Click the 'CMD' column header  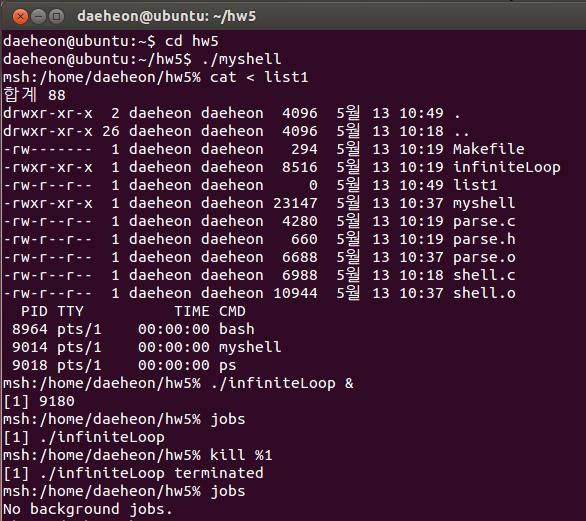[x=232, y=311]
